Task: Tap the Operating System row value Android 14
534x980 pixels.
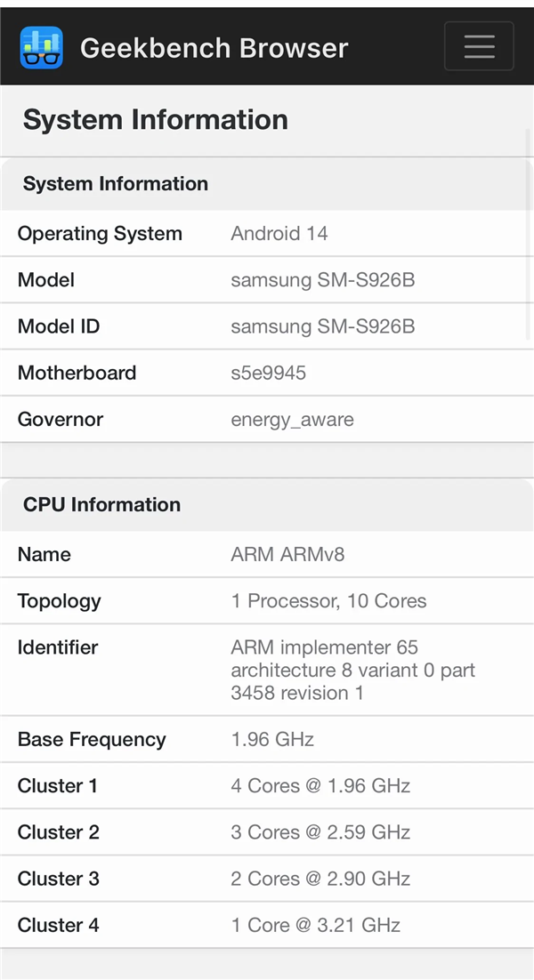Action: coord(279,233)
